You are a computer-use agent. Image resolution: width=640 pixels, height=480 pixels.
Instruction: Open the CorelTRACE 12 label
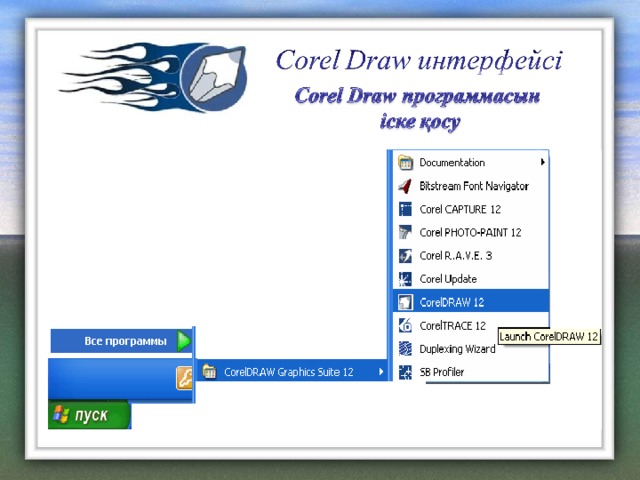click(453, 326)
